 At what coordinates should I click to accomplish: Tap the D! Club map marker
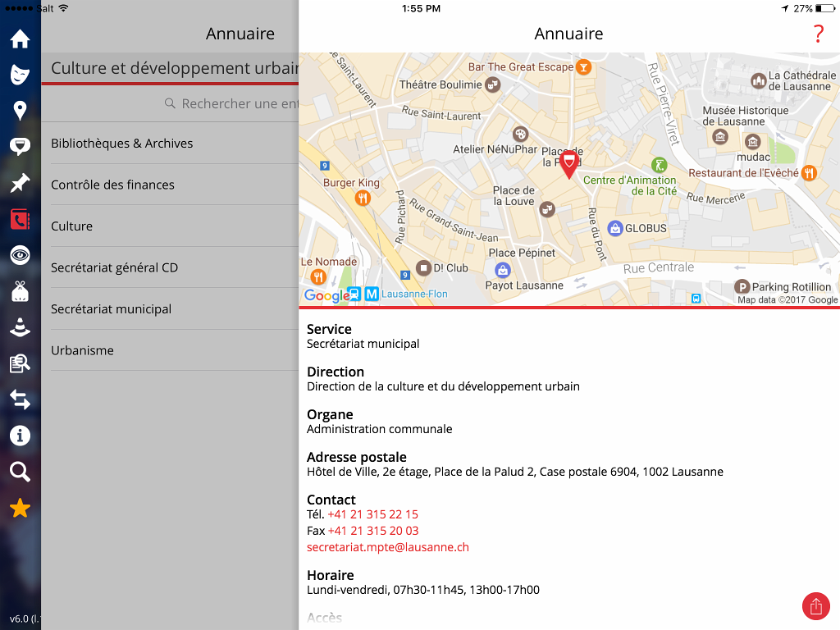(424, 268)
